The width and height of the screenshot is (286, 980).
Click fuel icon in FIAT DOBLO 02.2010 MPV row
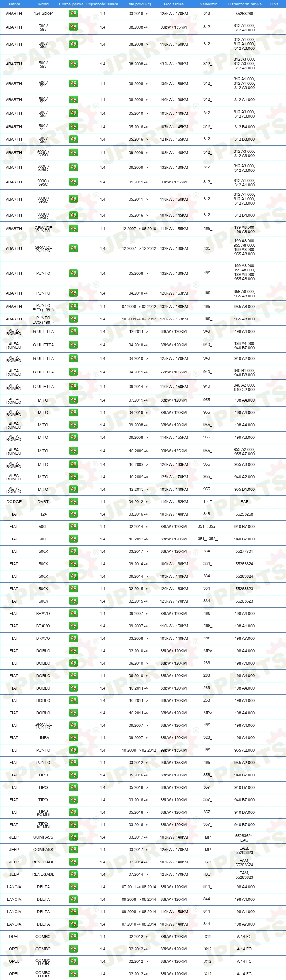(x=73, y=650)
